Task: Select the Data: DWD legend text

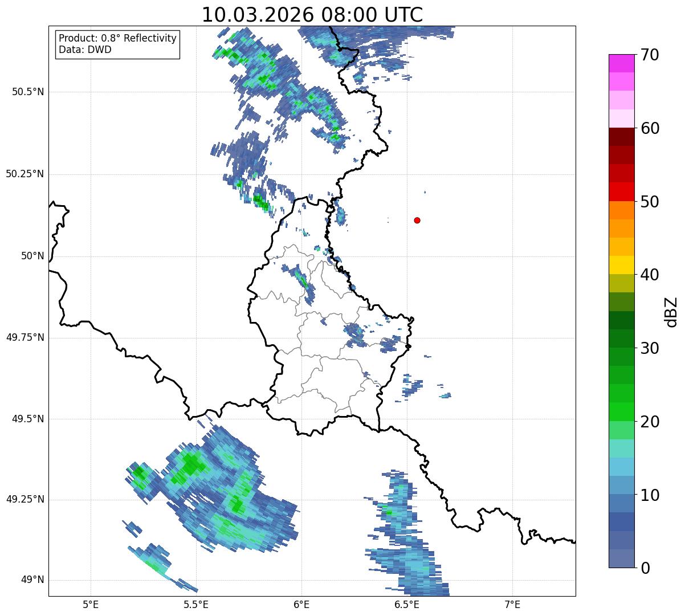Action: point(85,50)
